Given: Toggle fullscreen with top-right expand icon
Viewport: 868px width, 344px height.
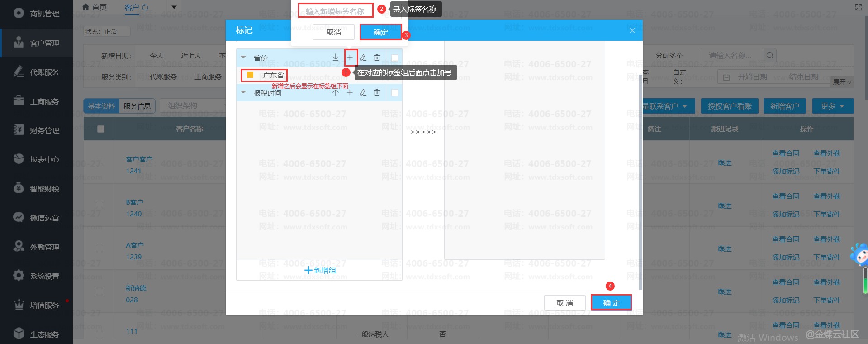Looking at the screenshot, I should pos(859,7).
